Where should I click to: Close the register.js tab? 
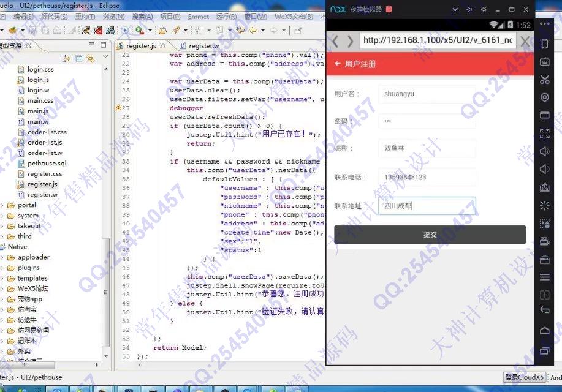point(163,45)
